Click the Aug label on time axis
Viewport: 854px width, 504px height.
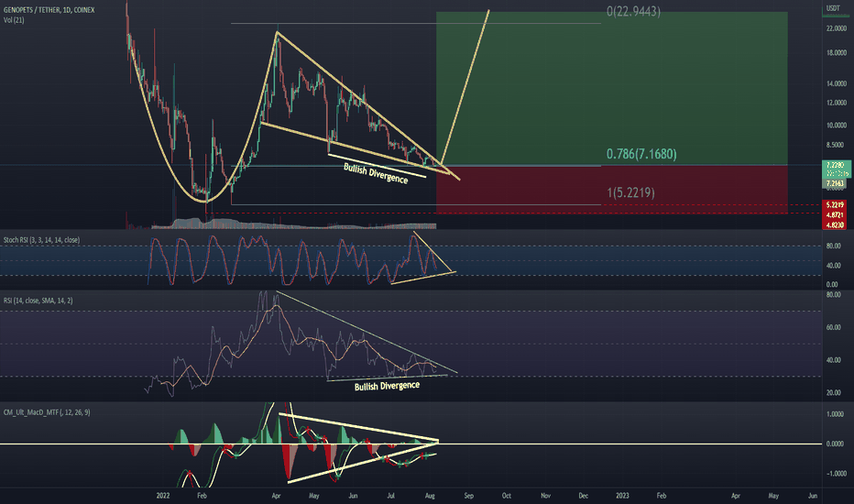[430, 495]
